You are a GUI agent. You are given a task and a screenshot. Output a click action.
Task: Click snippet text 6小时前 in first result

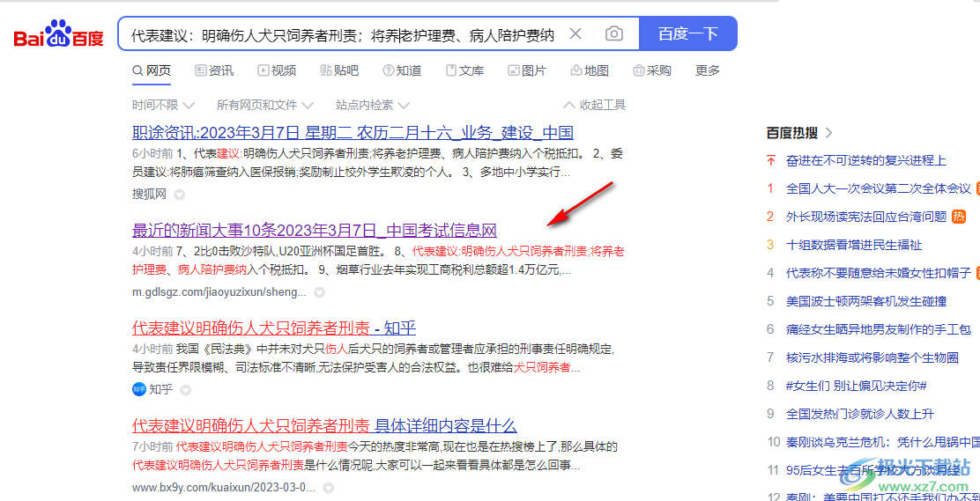point(152,153)
